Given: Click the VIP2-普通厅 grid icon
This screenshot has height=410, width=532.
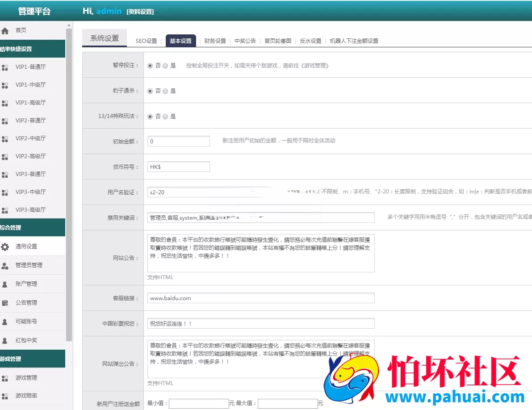Looking at the screenshot, I should [5, 121].
